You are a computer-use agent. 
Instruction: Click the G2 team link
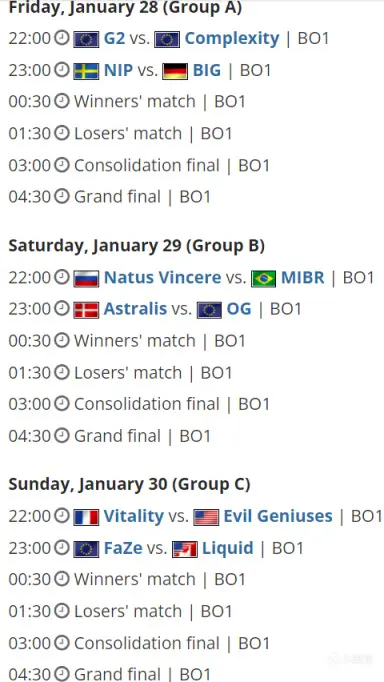click(x=114, y=39)
